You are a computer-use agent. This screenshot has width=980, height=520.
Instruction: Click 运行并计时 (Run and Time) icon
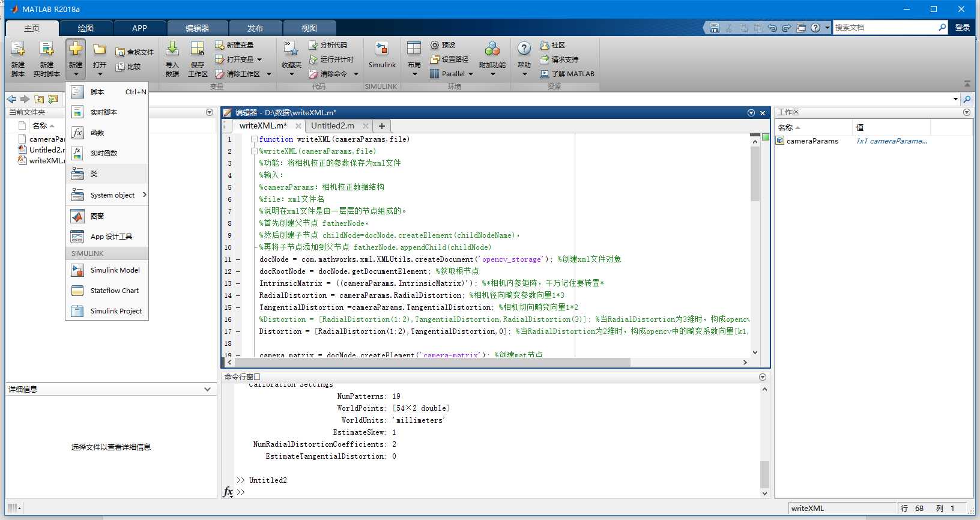(x=313, y=59)
